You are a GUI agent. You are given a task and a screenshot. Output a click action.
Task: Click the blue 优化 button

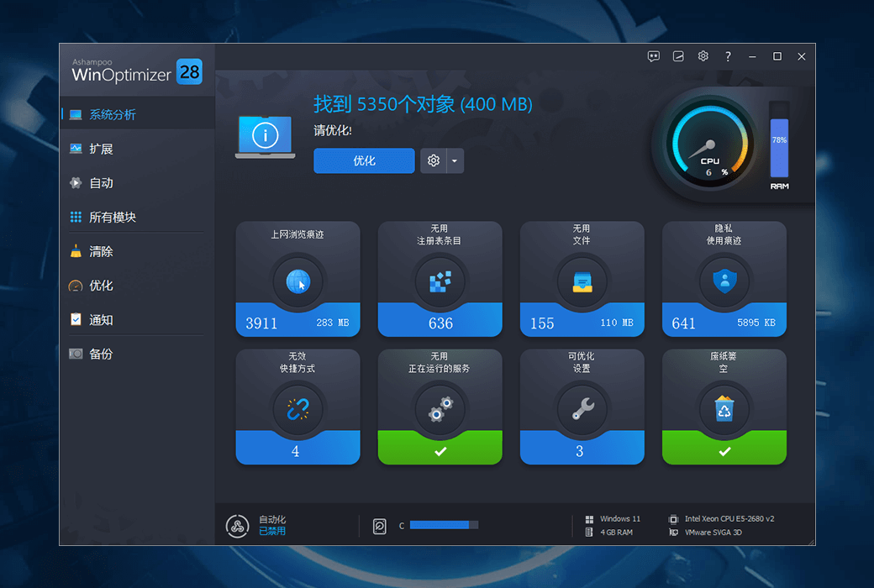click(364, 160)
